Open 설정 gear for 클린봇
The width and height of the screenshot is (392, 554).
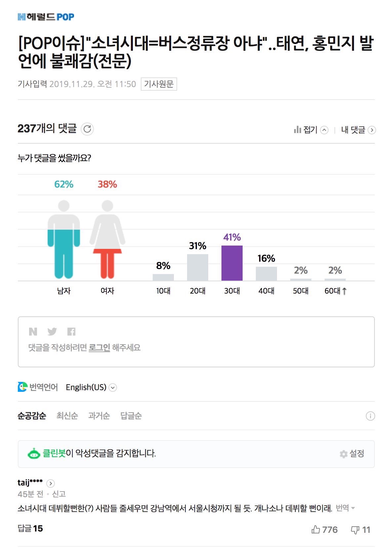(352, 454)
